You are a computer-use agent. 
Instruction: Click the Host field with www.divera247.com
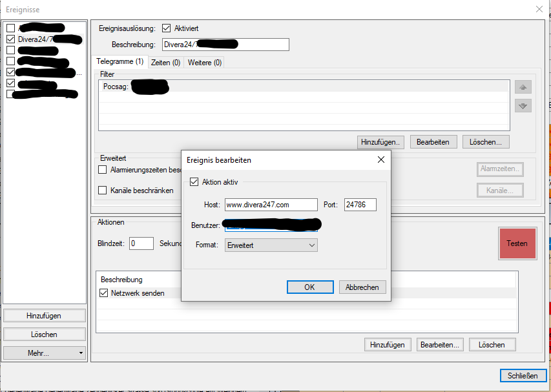point(271,205)
